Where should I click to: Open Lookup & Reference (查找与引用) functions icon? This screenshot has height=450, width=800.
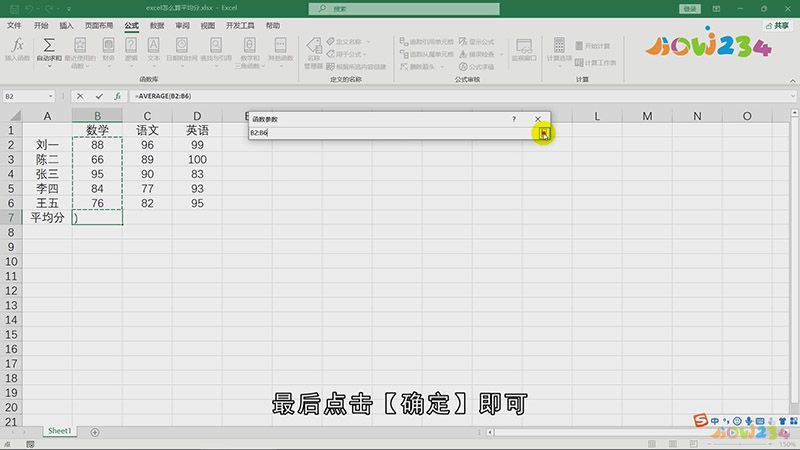tap(216, 45)
